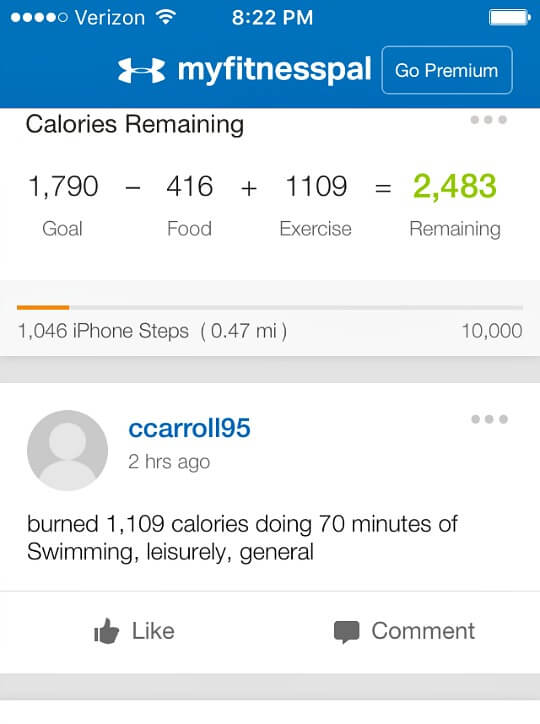The width and height of the screenshot is (540, 724).
Task: Select the 416 Food calories value
Action: (x=190, y=187)
